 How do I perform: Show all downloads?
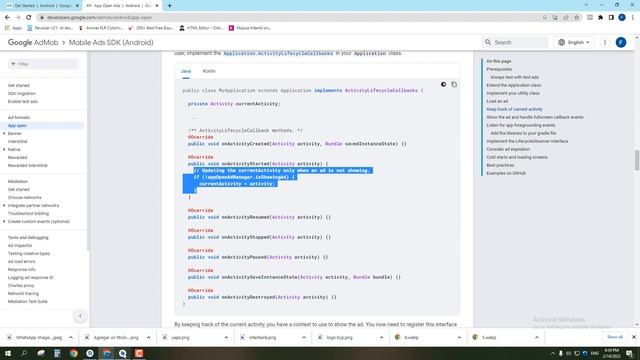615,337
